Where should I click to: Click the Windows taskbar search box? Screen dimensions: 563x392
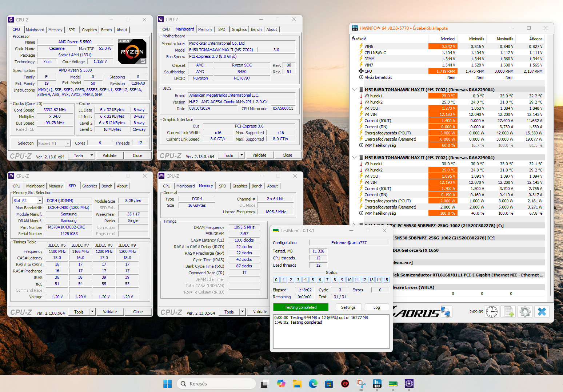(216, 384)
